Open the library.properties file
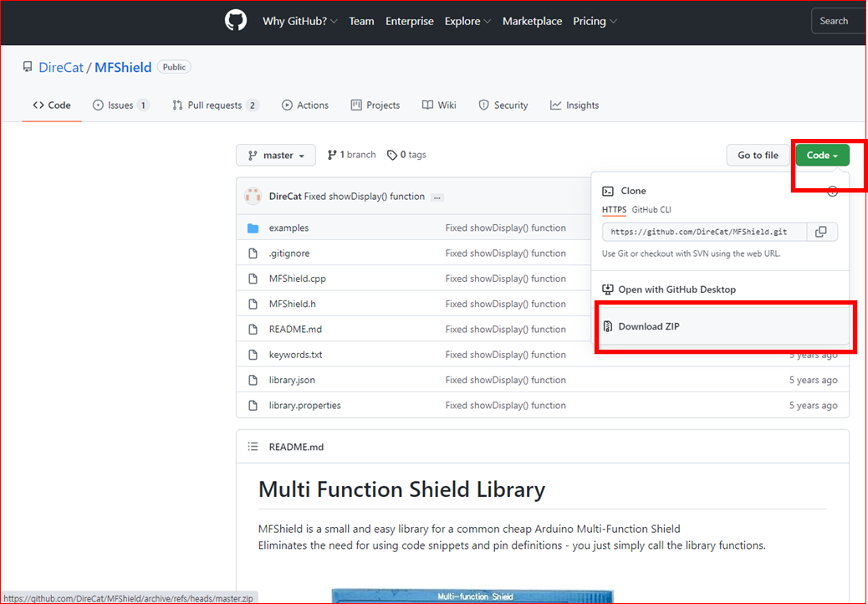868x604 pixels. tap(305, 405)
